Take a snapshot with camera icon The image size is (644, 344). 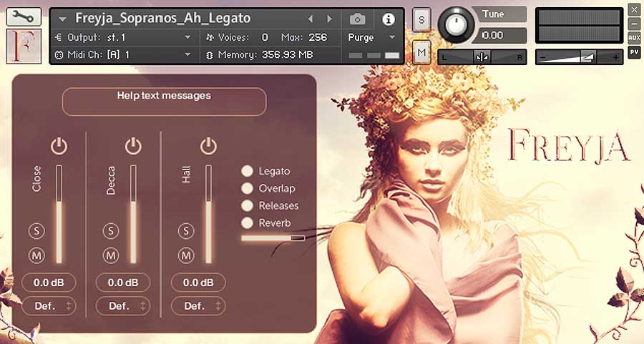357,19
